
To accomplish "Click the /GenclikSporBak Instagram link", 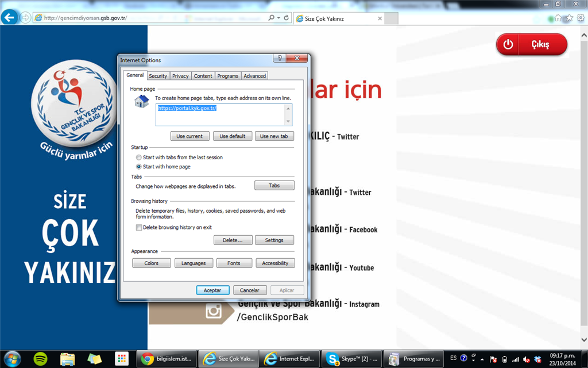I will point(273,317).
